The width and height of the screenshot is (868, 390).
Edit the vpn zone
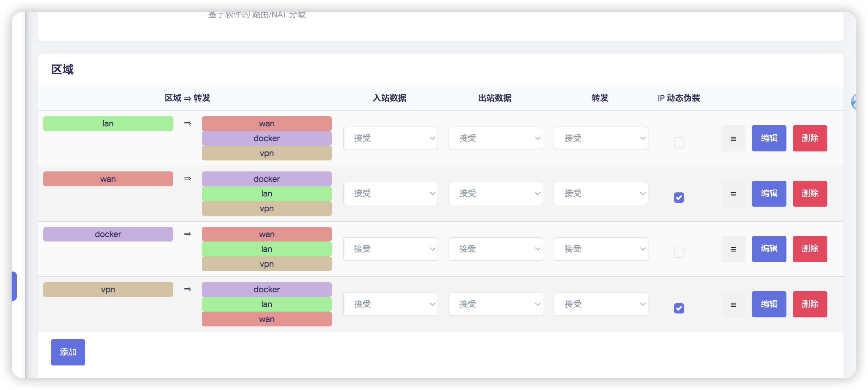pyautogui.click(x=769, y=304)
